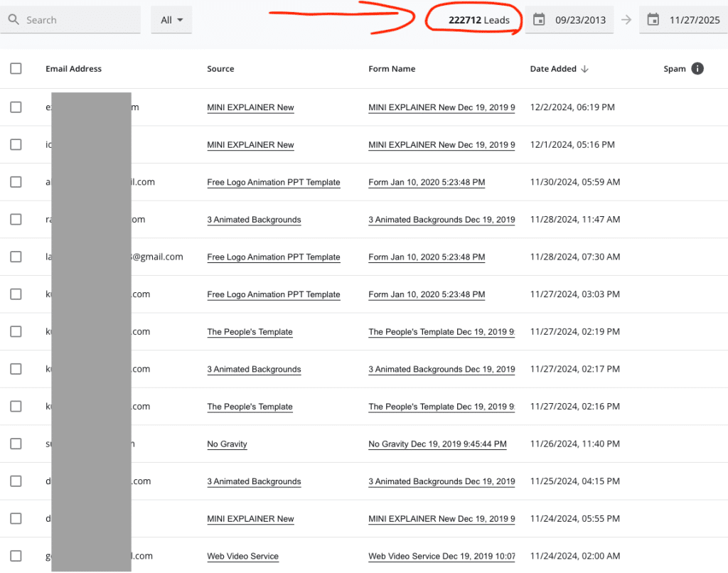Check the row dated 12/1/2024, 05:16 PM
Image resolution: width=728 pixels, height=573 pixels.
point(16,144)
